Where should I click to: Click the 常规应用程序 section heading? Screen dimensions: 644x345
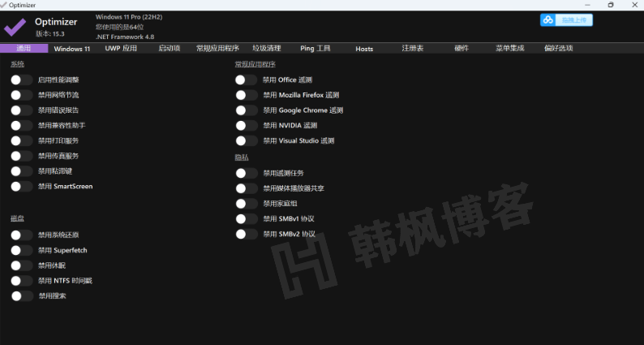pyautogui.click(x=255, y=64)
